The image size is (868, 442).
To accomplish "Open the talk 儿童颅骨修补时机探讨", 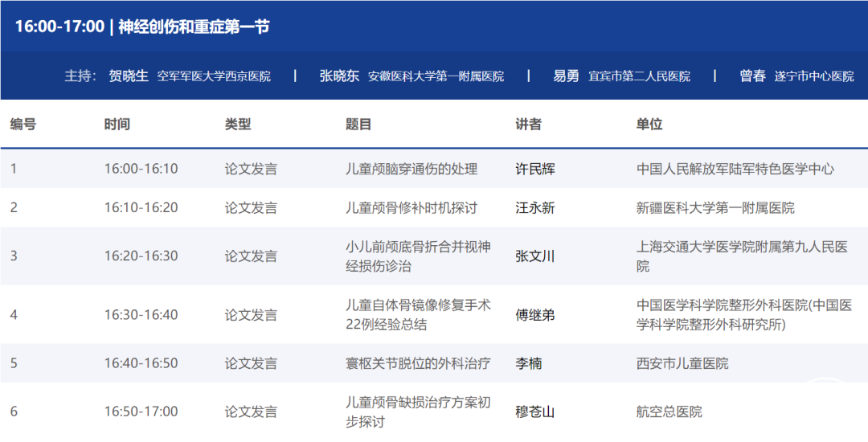I will point(411,207).
